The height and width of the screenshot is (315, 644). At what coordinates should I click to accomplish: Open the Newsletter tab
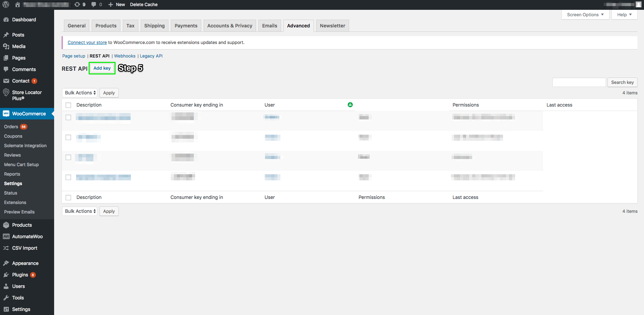[332, 26]
